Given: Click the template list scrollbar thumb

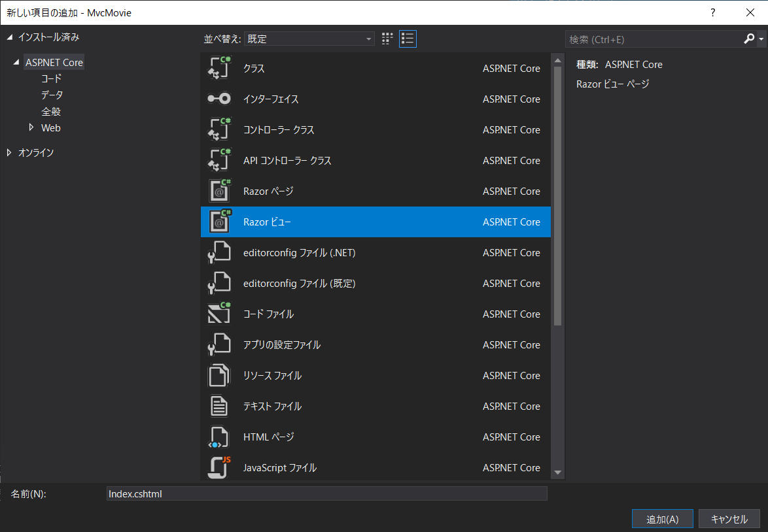Looking at the screenshot, I should [557, 196].
